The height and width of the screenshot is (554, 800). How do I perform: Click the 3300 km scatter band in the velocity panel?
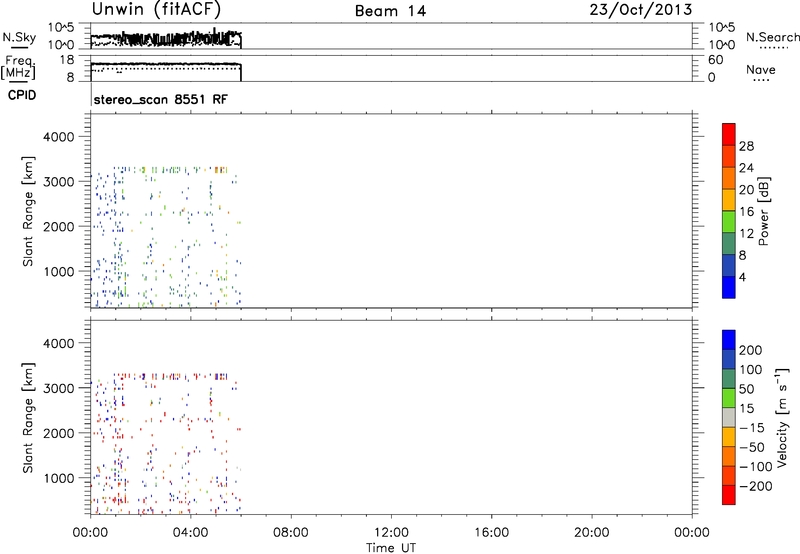pyautogui.click(x=170, y=376)
